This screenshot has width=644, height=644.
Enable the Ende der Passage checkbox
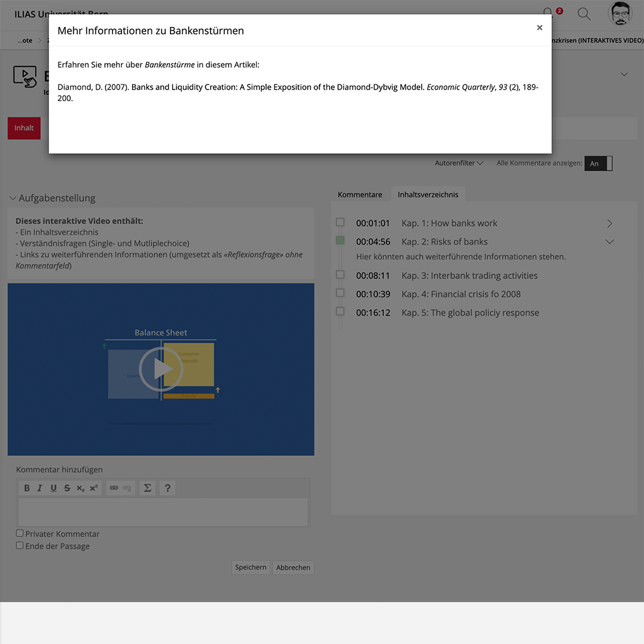(x=20, y=545)
